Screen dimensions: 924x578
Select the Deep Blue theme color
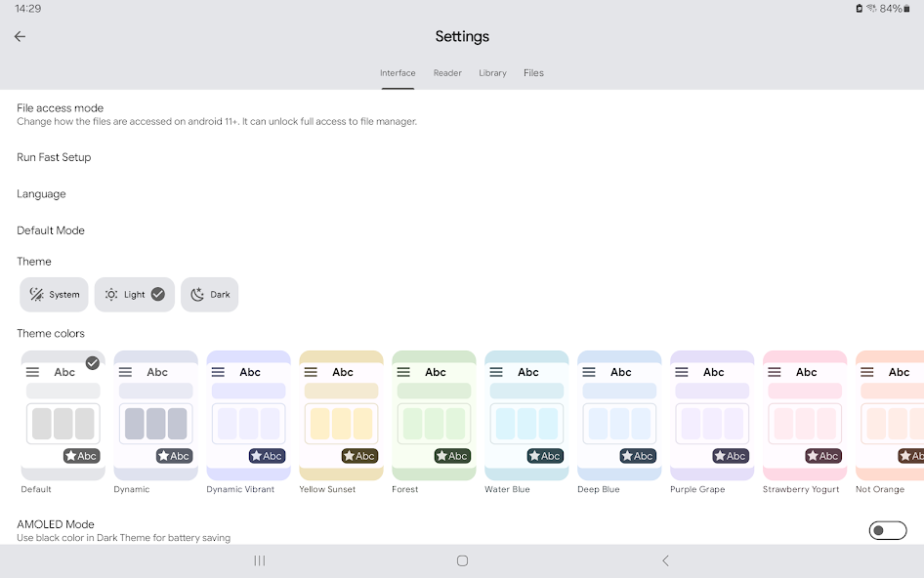(618, 418)
